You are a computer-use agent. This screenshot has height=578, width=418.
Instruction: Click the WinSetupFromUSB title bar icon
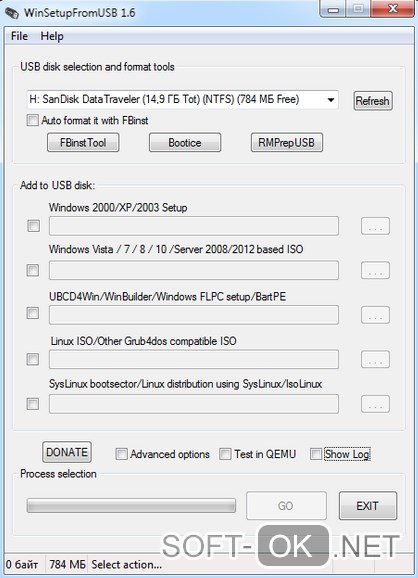pyautogui.click(x=12, y=13)
